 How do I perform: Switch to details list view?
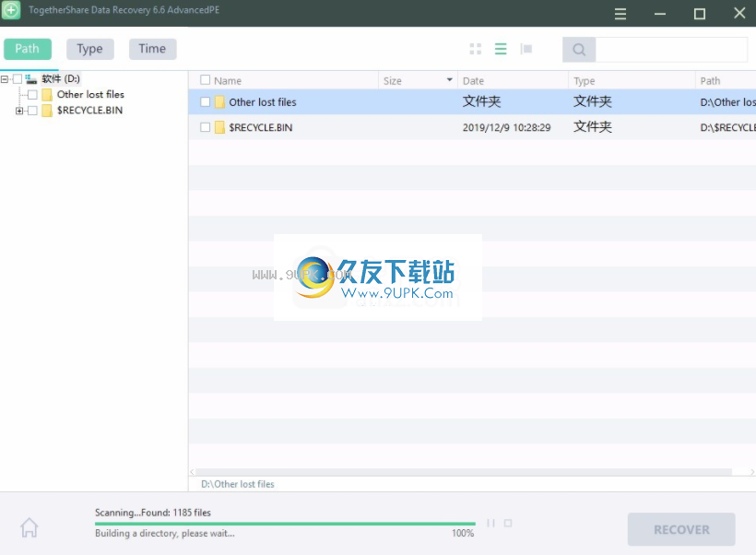[501, 49]
